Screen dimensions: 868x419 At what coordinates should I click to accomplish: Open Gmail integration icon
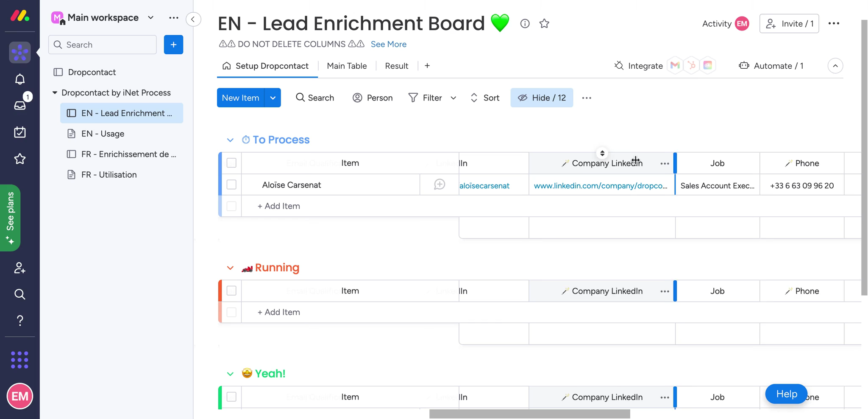[x=675, y=65]
